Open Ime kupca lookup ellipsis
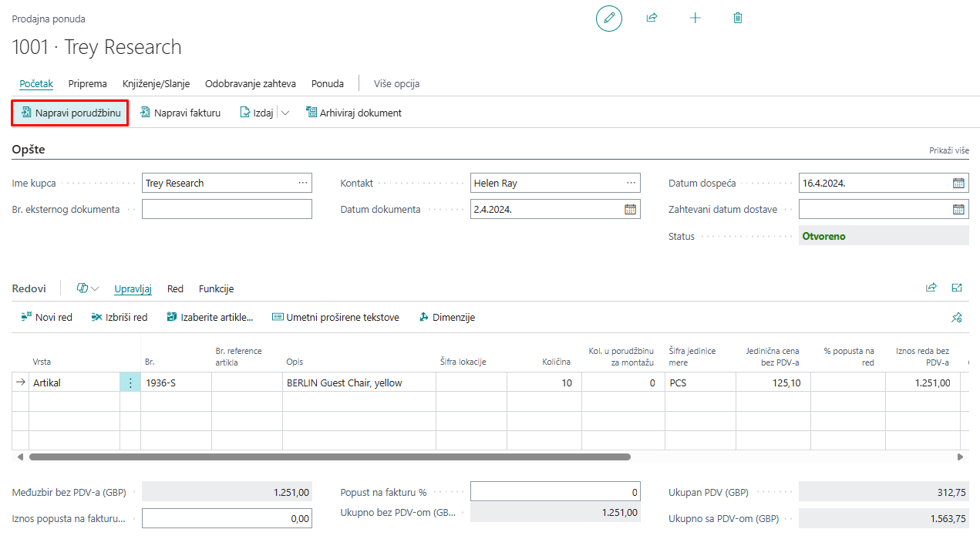This screenshot has height=546, width=980. coord(302,183)
